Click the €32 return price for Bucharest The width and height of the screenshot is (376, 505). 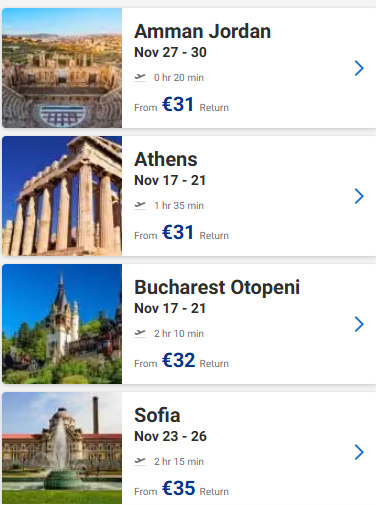tap(178, 360)
